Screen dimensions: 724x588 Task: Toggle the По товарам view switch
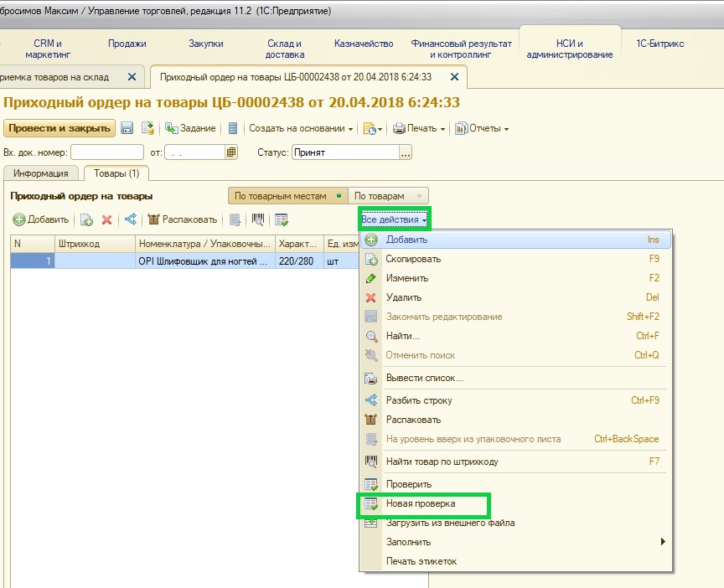click(388, 196)
